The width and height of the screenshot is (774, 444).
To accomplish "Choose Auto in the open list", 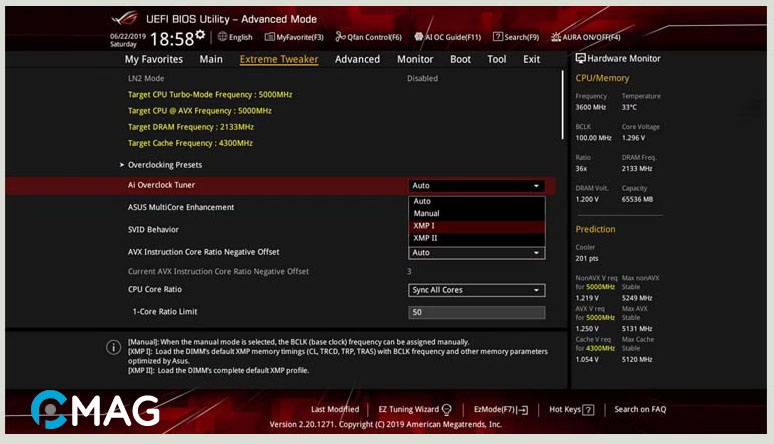I will click(476, 202).
